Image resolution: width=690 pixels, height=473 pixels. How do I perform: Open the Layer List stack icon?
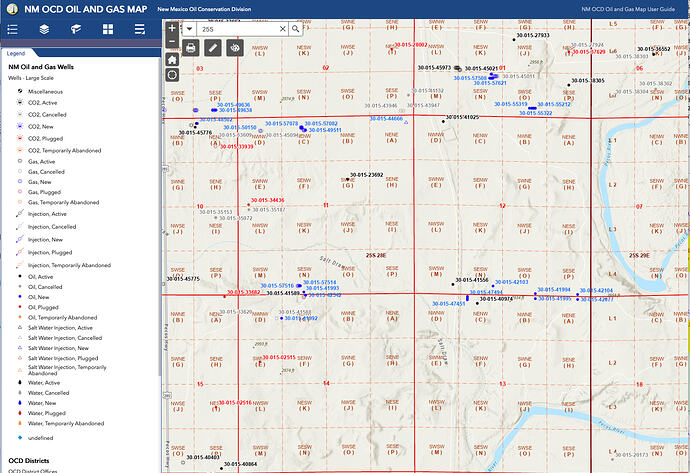pos(44,30)
